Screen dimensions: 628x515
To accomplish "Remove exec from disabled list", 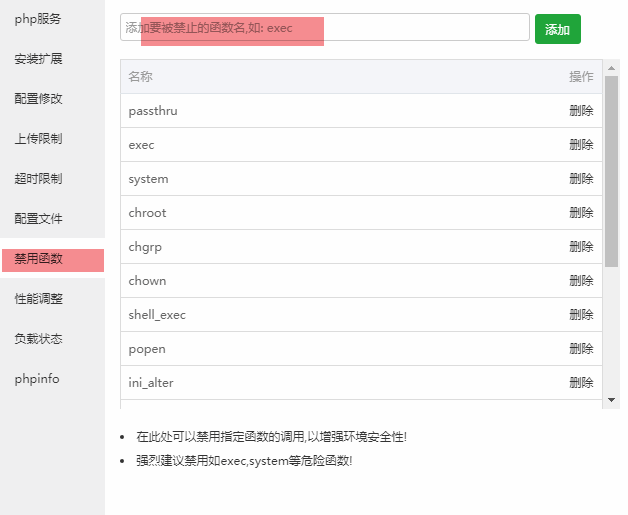I will click(x=581, y=145).
